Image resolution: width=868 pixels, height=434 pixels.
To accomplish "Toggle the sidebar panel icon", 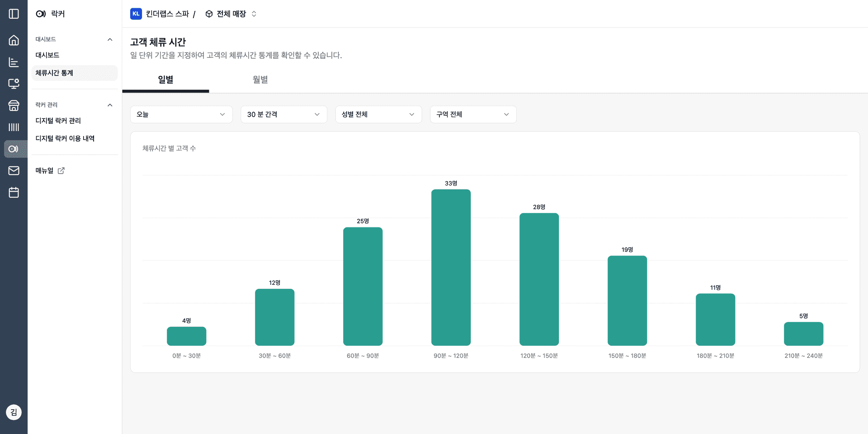I will 14,14.
